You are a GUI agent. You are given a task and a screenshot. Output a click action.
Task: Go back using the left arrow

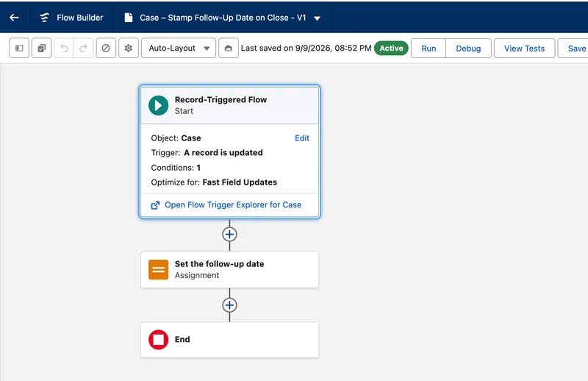14,18
